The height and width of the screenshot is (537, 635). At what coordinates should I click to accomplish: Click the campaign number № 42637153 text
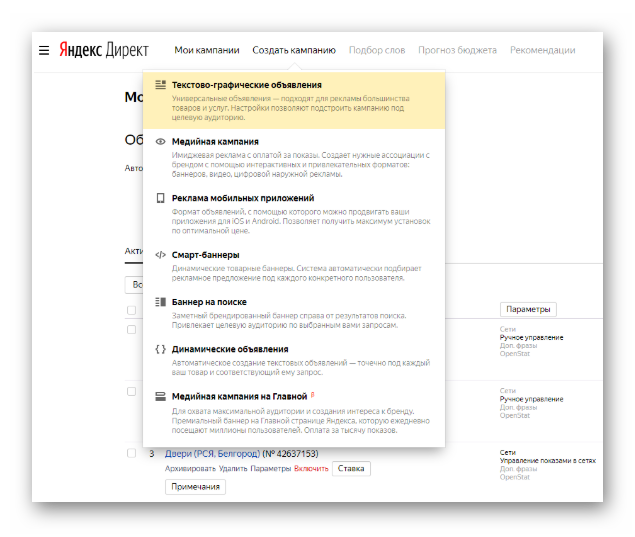[290, 454]
